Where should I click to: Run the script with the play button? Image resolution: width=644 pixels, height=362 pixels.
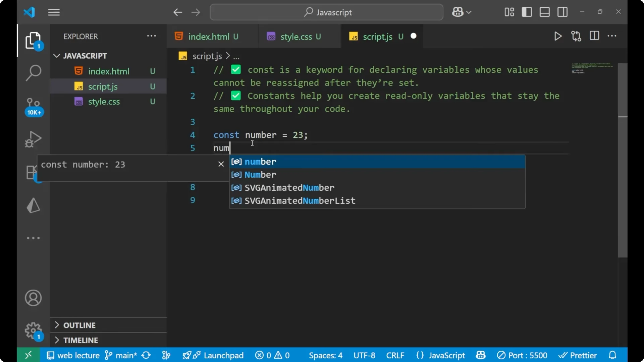point(558,36)
